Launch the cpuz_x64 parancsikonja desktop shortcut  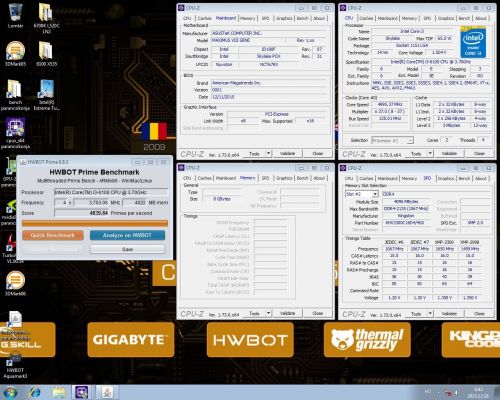pyautogui.click(x=15, y=133)
